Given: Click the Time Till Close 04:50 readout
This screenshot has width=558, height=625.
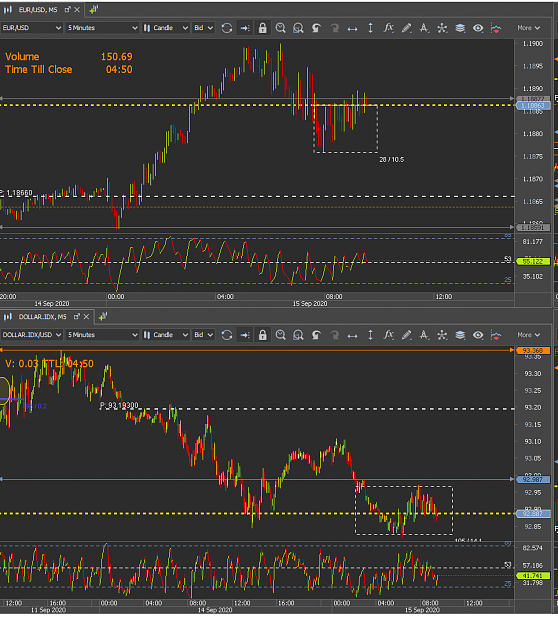Looking at the screenshot, I should coord(69,69).
